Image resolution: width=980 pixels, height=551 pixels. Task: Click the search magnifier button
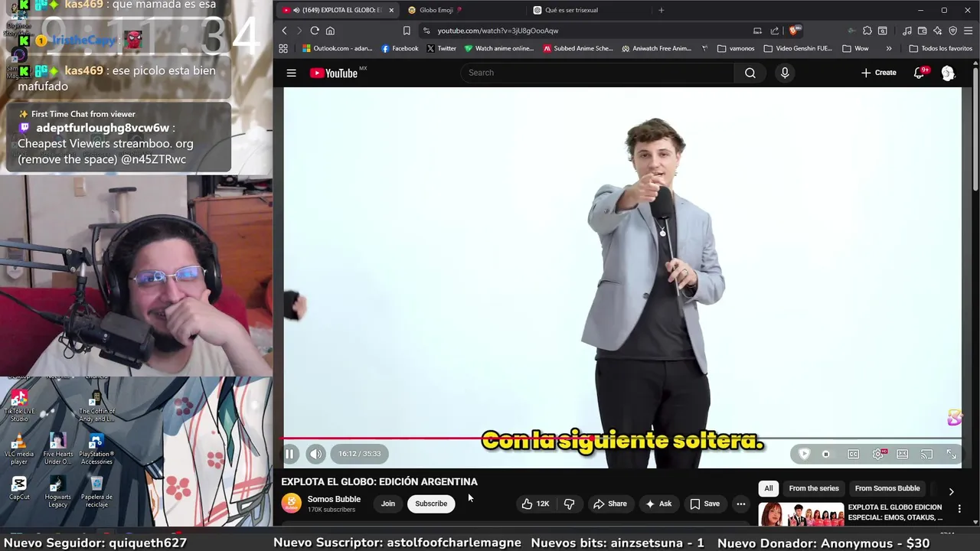(750, 73)
